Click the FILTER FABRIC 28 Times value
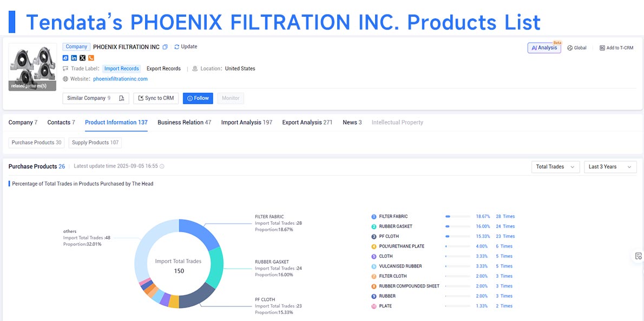This screenshot has height=321, width=644. 505,217
